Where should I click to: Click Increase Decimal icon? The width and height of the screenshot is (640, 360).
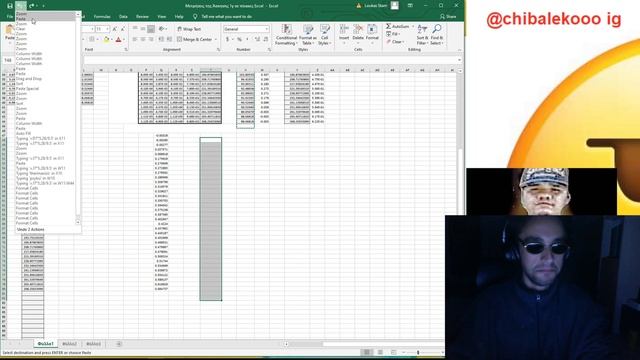(257, 39)
